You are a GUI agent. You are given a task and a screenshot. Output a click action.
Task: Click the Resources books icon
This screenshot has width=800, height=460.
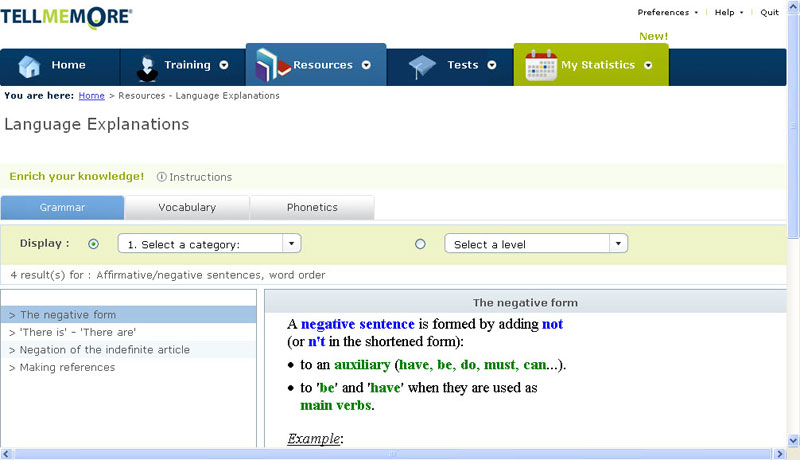tap(273, 65)
